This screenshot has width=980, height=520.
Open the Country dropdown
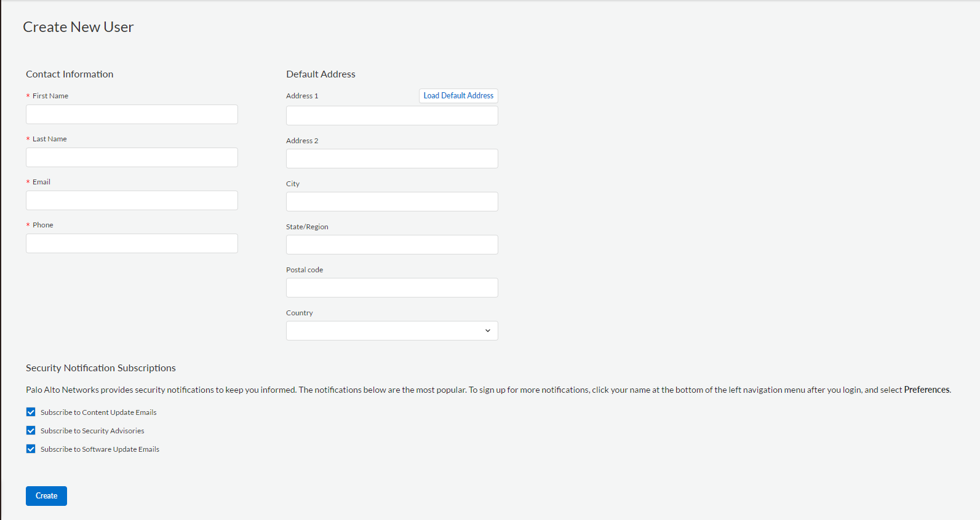pyautogui.click(x=388, y=331)
